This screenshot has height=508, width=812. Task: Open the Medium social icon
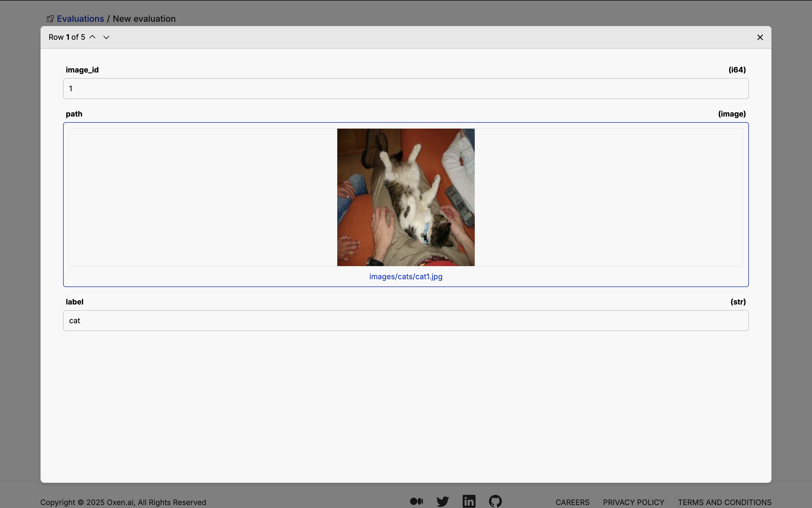pyautogui.click(x=416, y=501)
